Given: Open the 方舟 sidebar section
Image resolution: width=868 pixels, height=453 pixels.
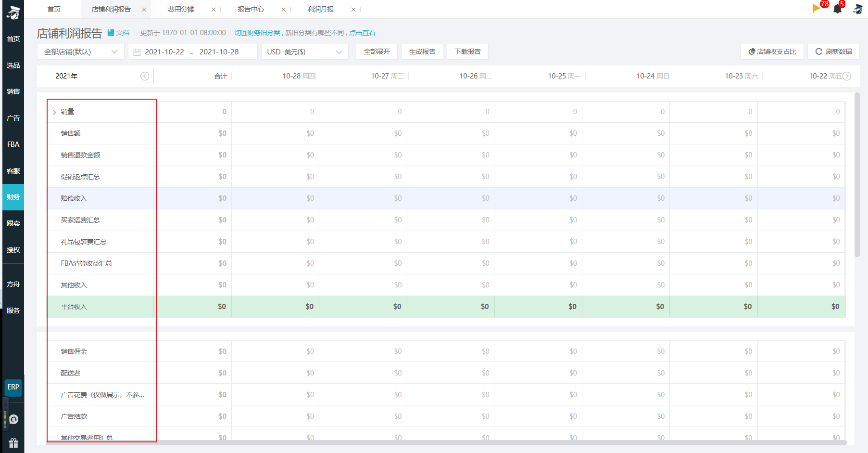Looking at the screenshot, I should 13,285.
